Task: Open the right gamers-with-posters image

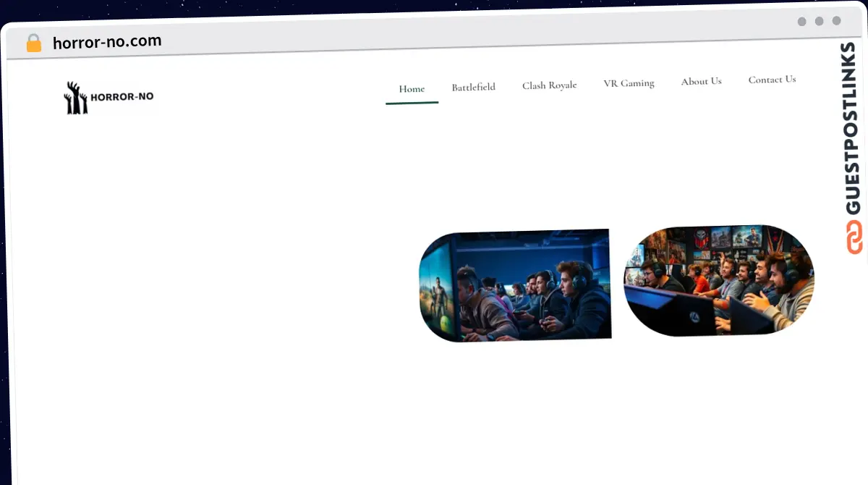Action: pos(718,279)
